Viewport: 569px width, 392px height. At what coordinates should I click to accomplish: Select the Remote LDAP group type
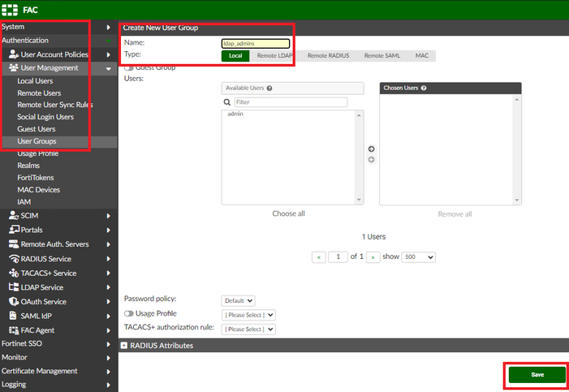click(x=274, y=56)
